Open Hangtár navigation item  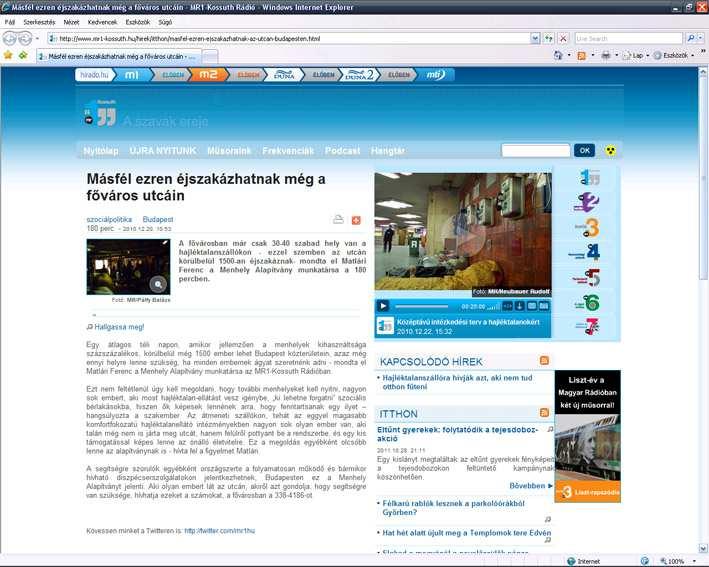pos(388,151)
